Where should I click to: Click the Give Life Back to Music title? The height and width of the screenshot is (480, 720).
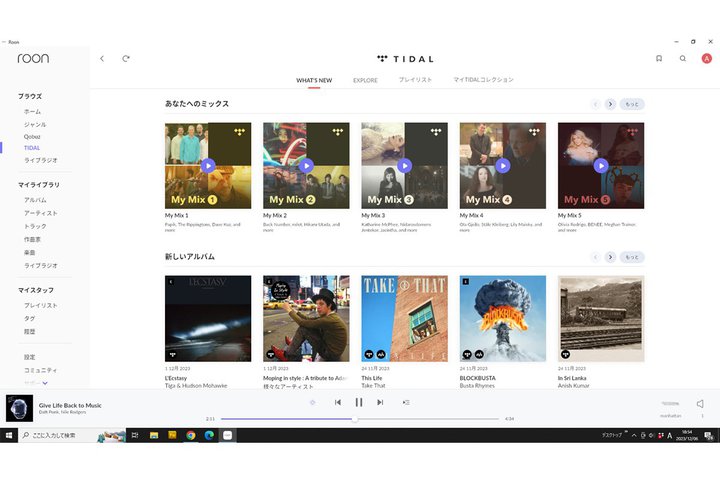point(70,405)
